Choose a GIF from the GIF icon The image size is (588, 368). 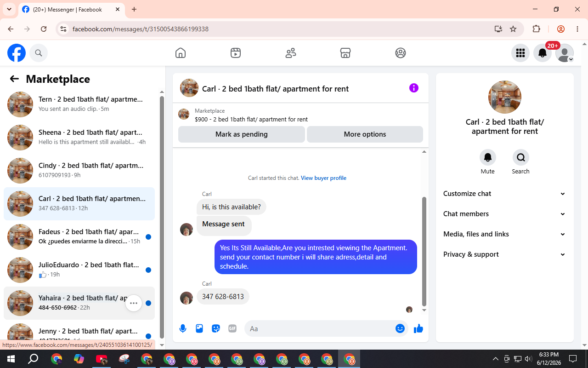click(232, 328)
